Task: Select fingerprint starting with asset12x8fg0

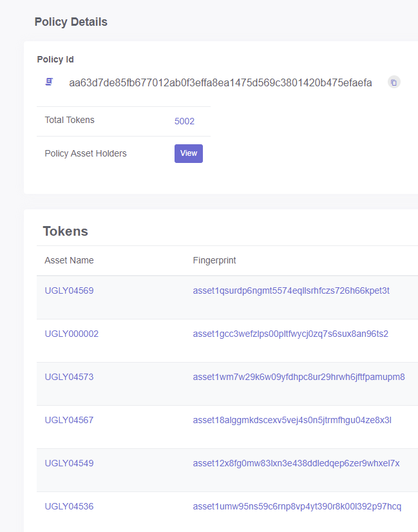Action: 296,463
